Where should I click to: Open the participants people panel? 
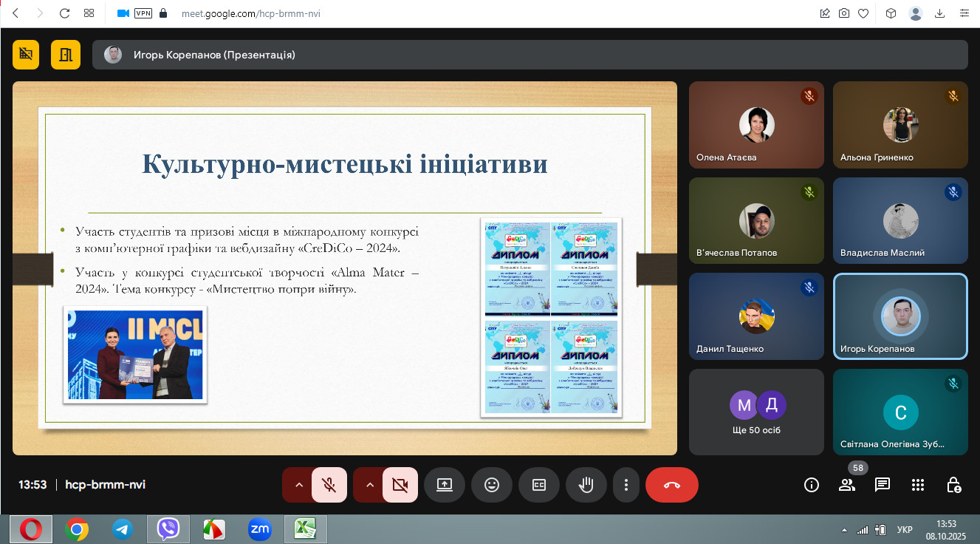point(846,485)
